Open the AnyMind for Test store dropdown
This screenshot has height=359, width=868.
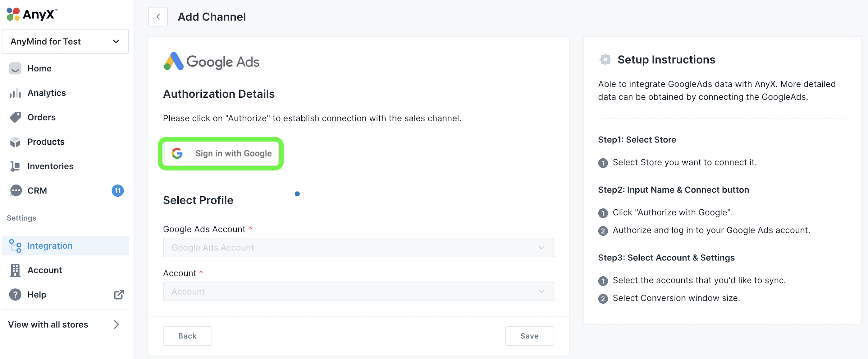coord(65,41)
